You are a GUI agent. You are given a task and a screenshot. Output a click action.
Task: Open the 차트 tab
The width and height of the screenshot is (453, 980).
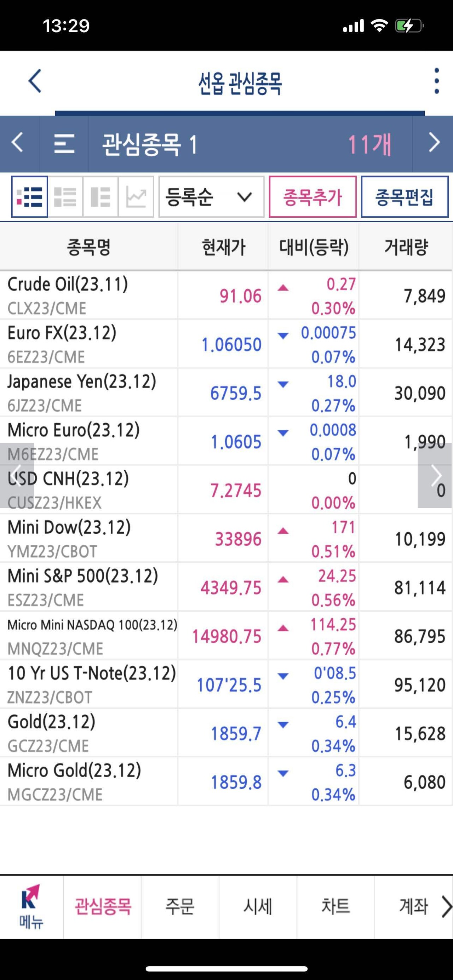point(336,906)
